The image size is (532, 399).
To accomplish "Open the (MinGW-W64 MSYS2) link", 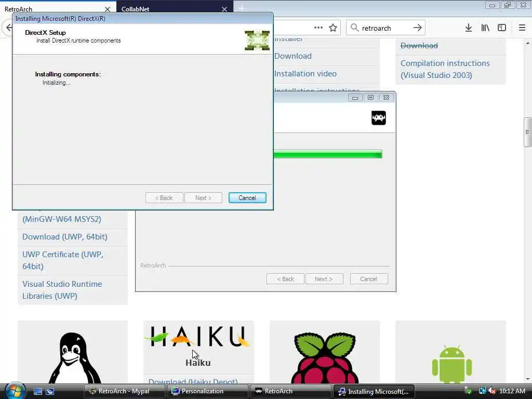I will pos(62,219).
